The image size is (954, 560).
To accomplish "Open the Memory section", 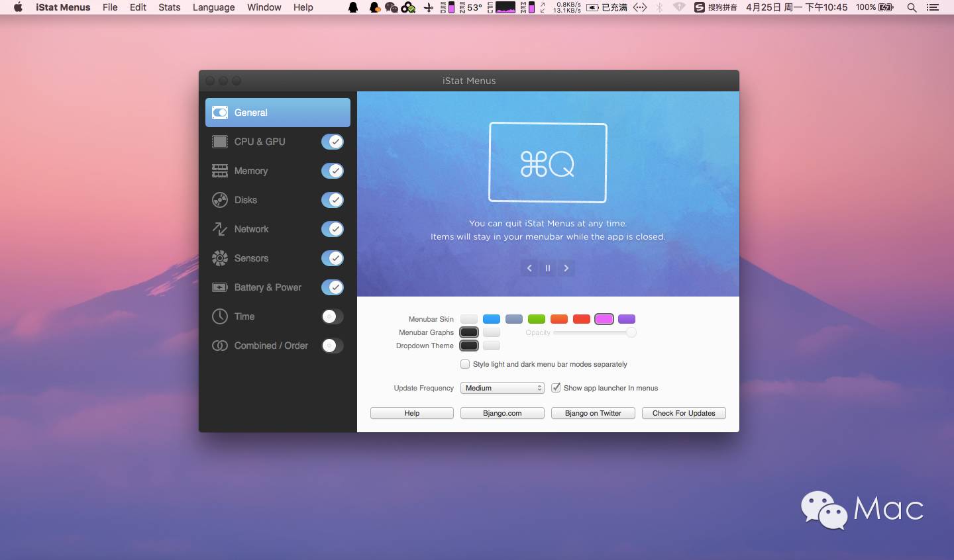I will click(251, 171).
